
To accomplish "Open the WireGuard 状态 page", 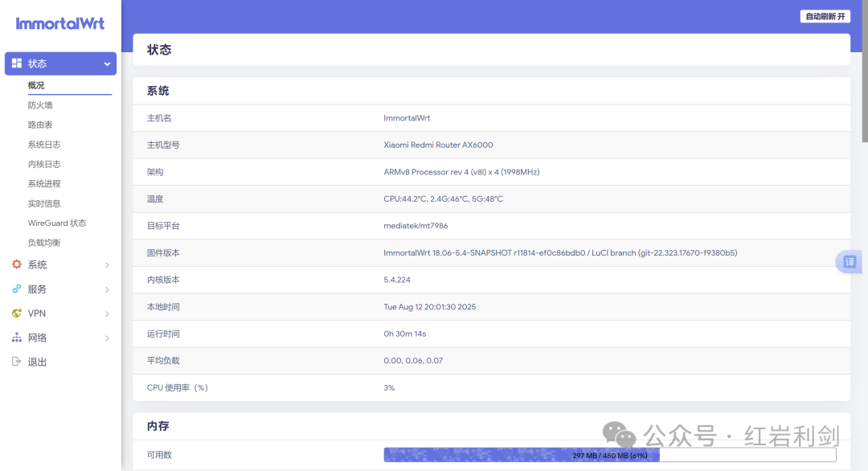I will [x=57, y=223].
